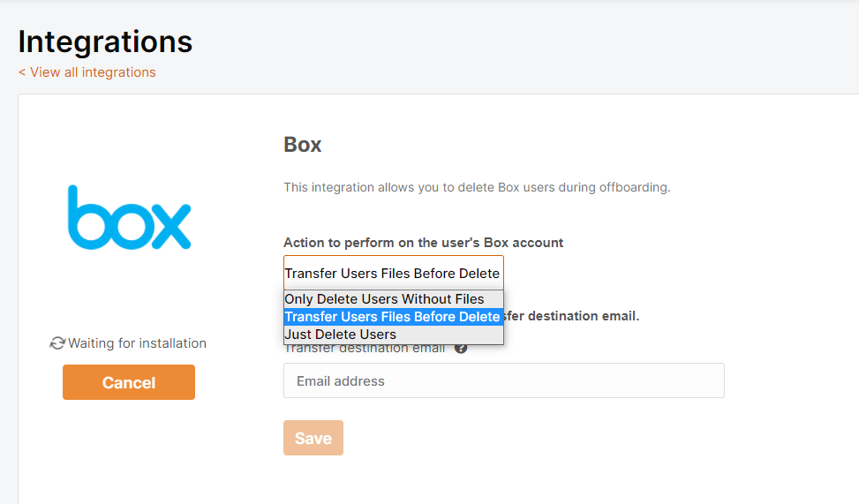Screen dimensions: 859x504
Task: Click the back chevron before View all integrations
Action: coord(22,72)
